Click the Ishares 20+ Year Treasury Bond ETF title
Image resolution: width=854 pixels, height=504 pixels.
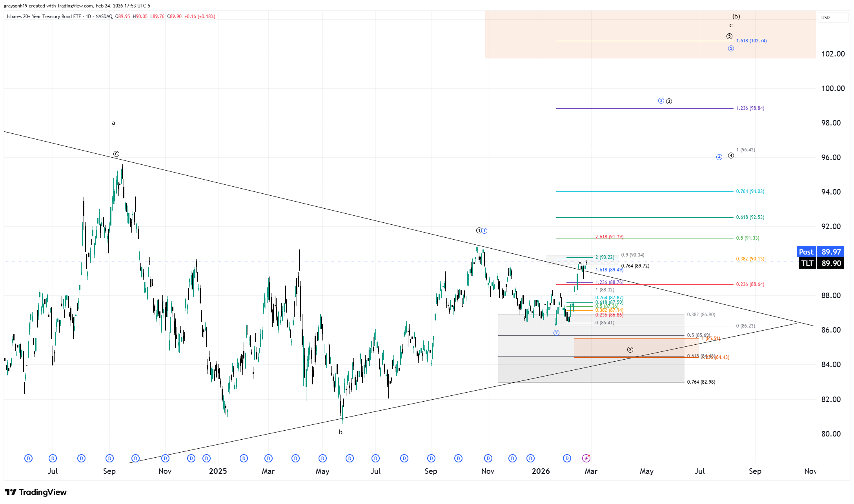(x=44, y=16)
